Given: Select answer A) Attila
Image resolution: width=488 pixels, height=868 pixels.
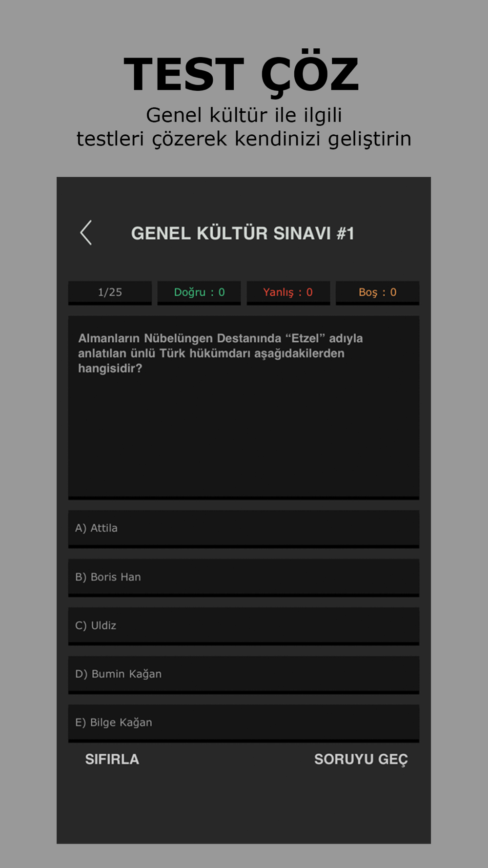Looking at the screenshot, I should pos(244,529).
